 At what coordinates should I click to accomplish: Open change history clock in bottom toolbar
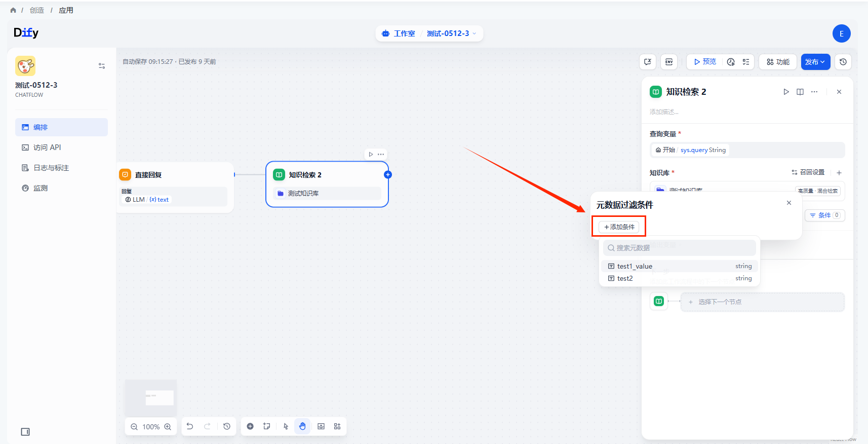pos(227,426)
